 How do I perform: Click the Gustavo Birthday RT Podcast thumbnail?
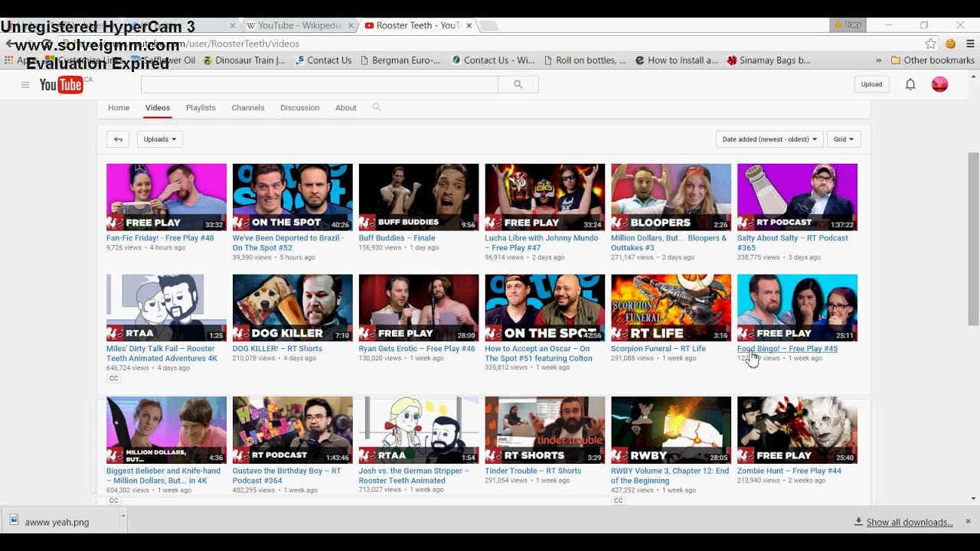(x=292, y=430)
